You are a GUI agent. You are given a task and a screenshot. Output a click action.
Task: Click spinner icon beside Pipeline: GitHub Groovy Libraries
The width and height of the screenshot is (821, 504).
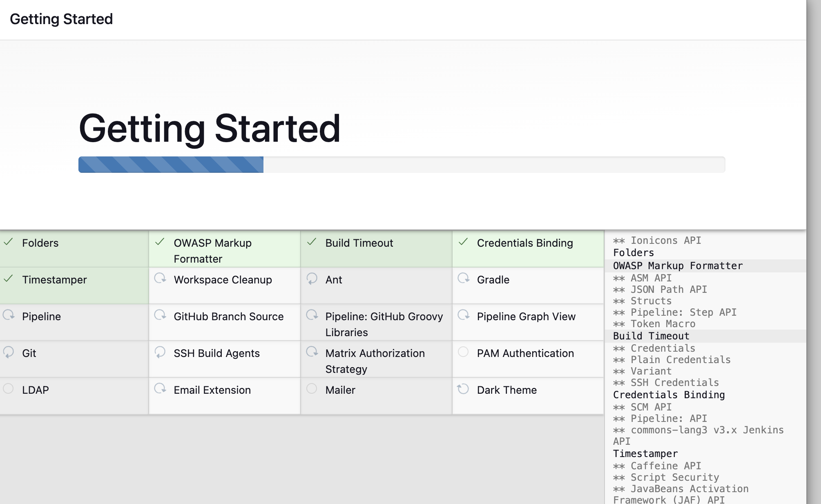point(312,315)
